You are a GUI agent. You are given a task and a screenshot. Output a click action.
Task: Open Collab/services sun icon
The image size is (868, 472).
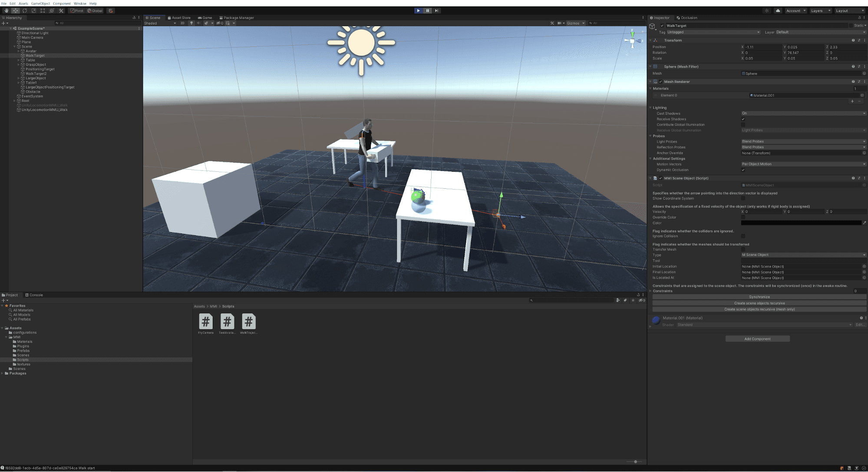click(x=767, y=10)
